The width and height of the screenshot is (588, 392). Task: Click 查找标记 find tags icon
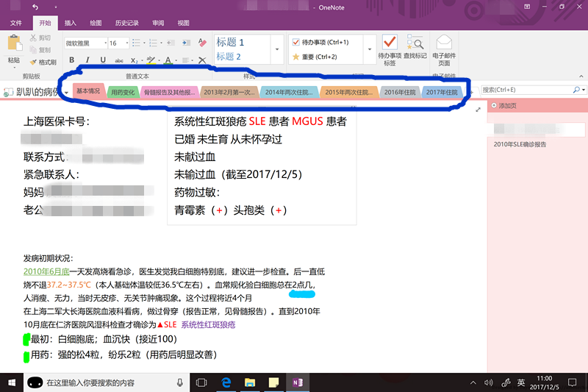click(x=415, y=47)
